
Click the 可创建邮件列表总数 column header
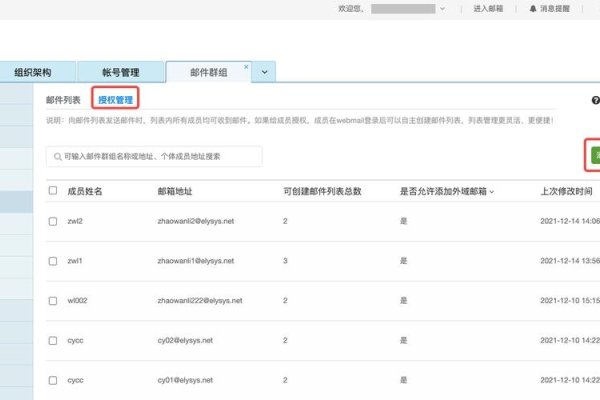point(322,191)
